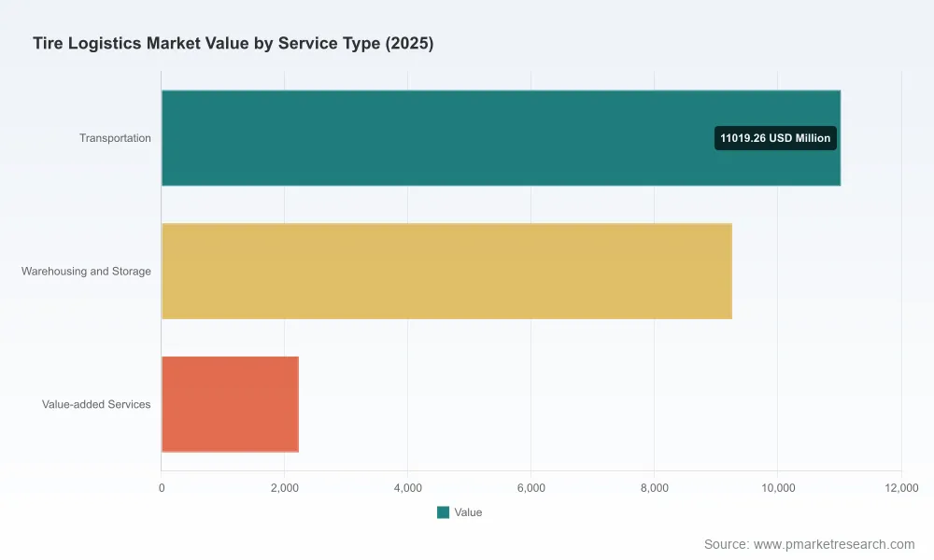Click the red Value-added Services bar
Screen dimensions: 934x560
(x=230, y=404)
